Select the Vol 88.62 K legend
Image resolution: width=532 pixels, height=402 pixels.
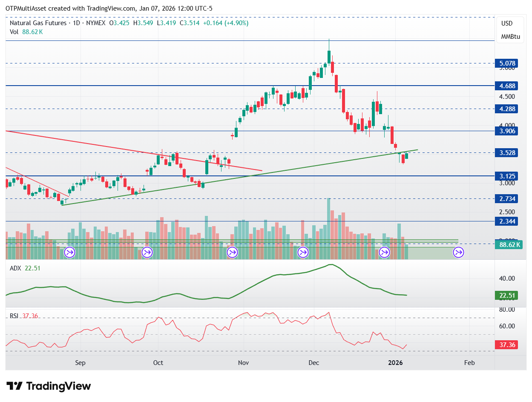(26, 32)
